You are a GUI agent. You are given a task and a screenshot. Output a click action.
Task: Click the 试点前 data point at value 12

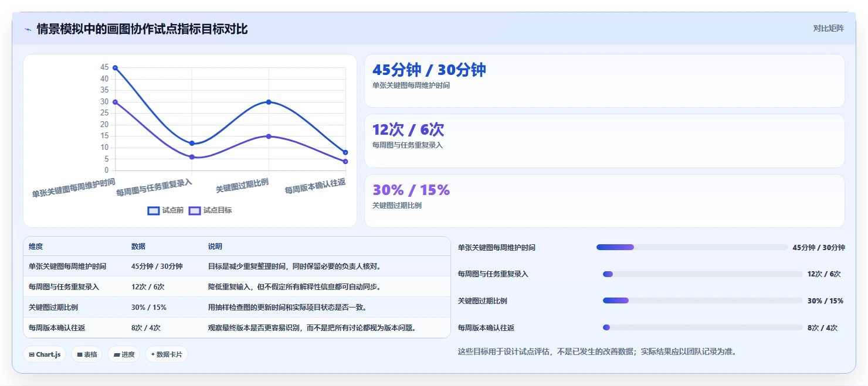click(192, 143)
